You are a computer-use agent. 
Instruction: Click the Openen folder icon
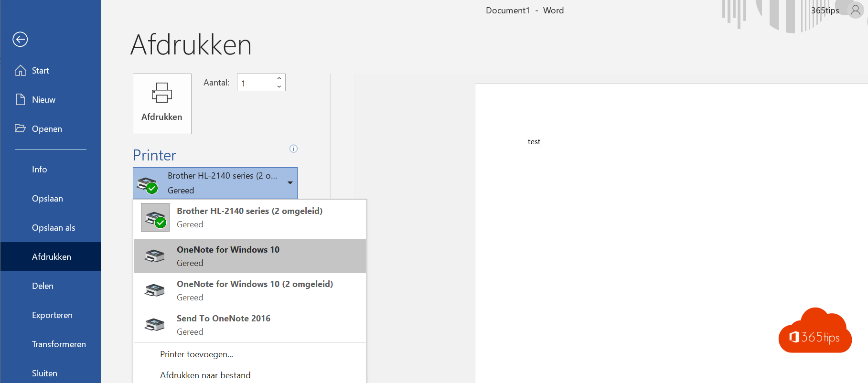tap(20, 128)
